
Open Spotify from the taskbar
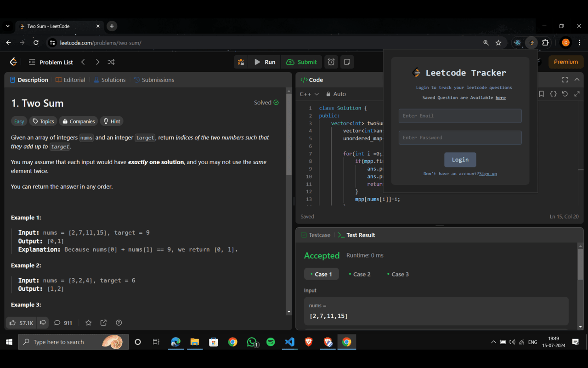[x=271, y=342]
